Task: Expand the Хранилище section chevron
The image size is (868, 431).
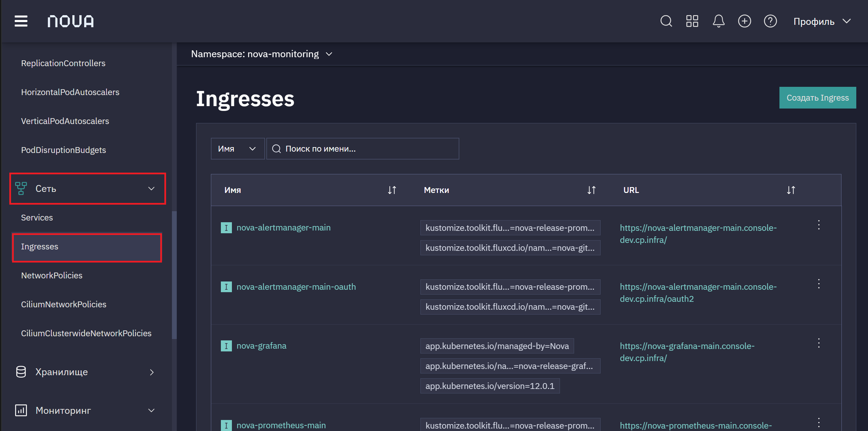Action: click(x=151, y=372)
